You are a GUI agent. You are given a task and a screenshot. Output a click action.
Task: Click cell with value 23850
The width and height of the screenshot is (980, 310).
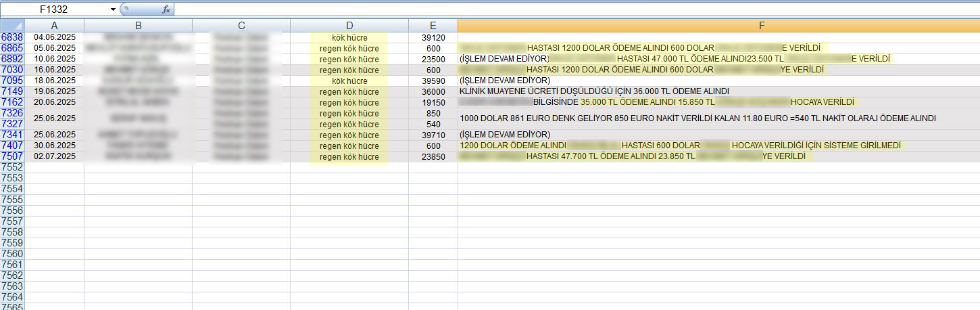tap(433, 156)
